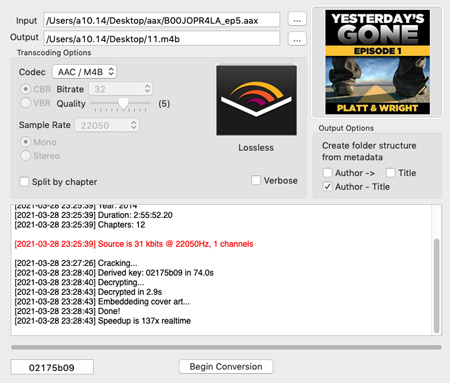Click the Quality value (5) label

pos(164,104)
